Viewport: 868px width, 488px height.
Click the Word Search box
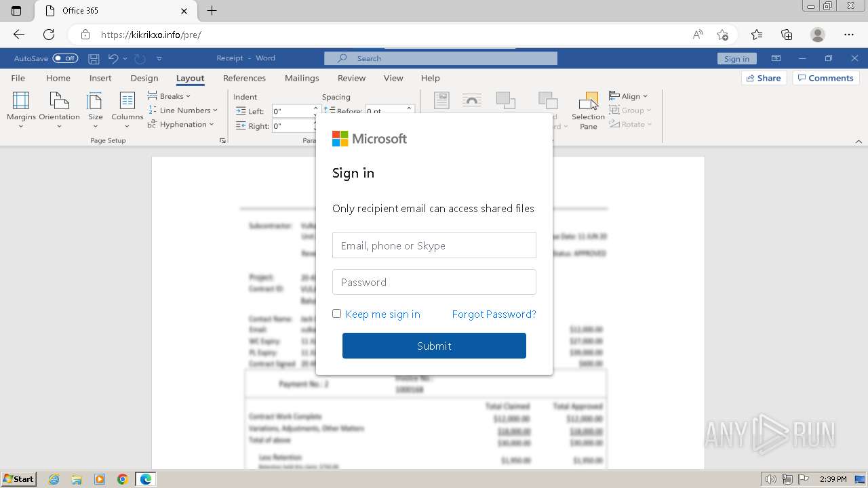click(x=441, y=58)
